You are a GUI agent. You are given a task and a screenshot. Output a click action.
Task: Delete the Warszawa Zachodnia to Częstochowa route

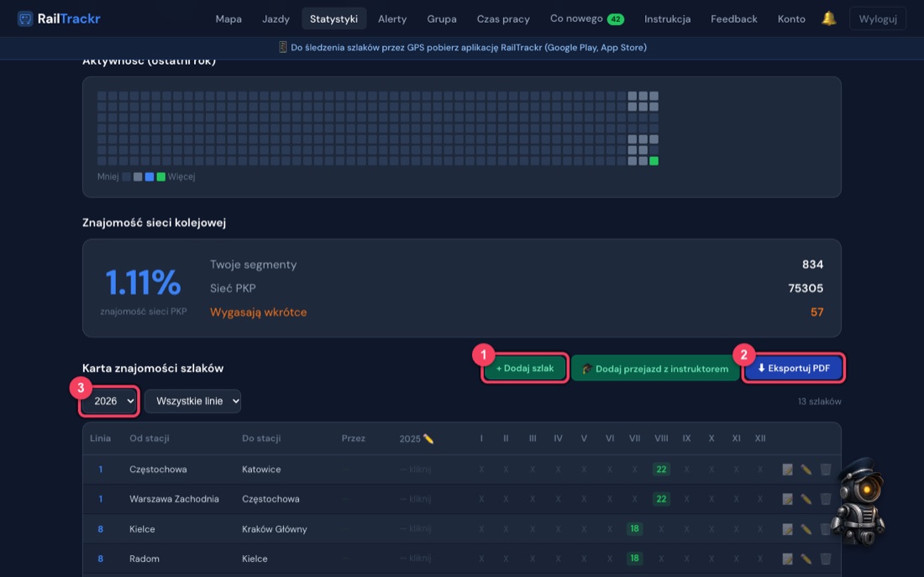tap(826, 499)
